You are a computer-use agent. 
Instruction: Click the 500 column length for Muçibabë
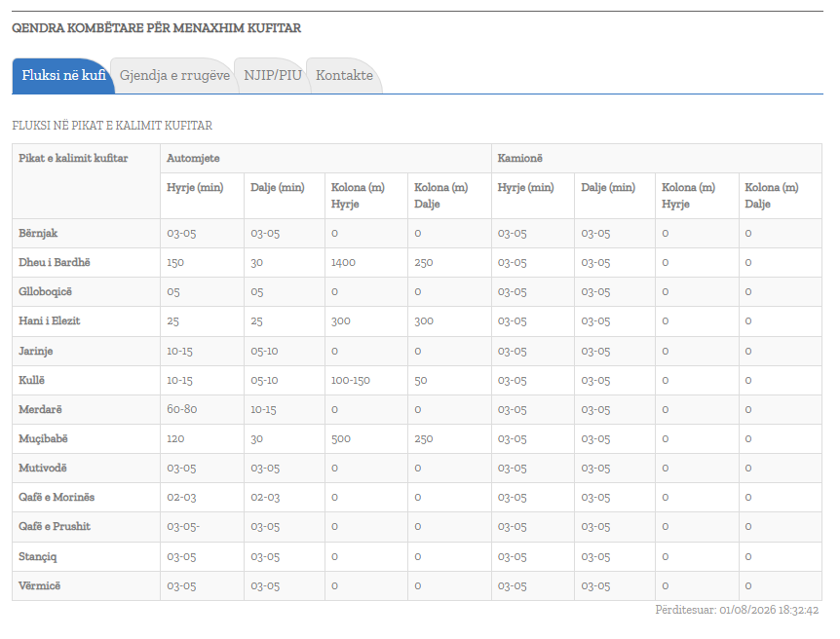341,438
